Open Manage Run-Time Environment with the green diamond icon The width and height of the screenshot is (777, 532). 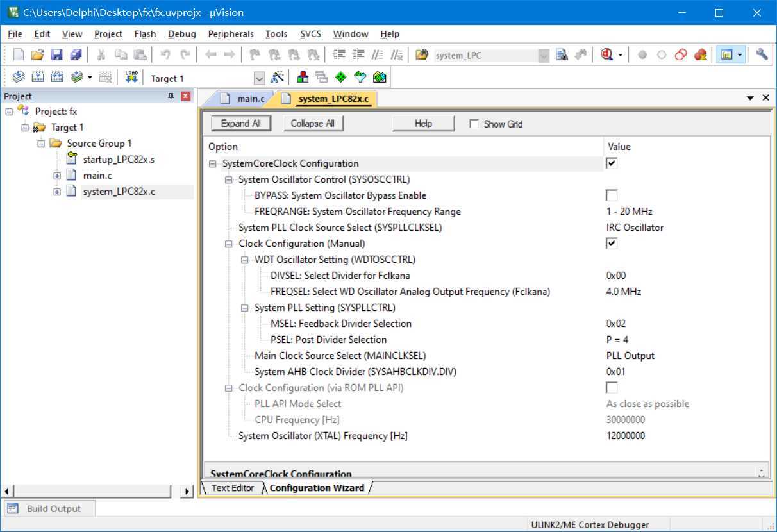pos(341,78)
